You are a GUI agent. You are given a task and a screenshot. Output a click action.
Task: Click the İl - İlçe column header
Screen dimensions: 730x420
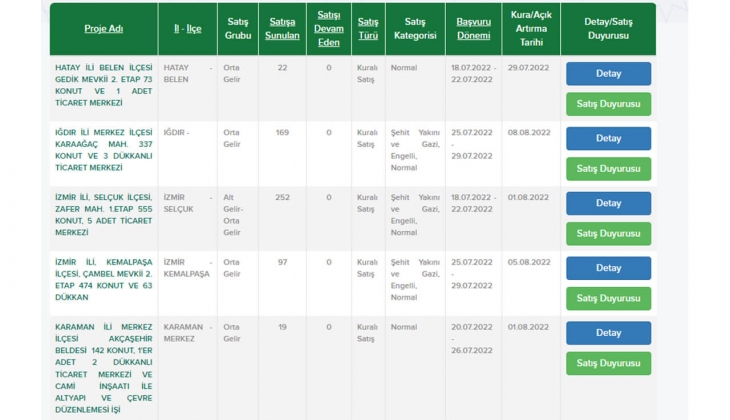tap(186, 29)
